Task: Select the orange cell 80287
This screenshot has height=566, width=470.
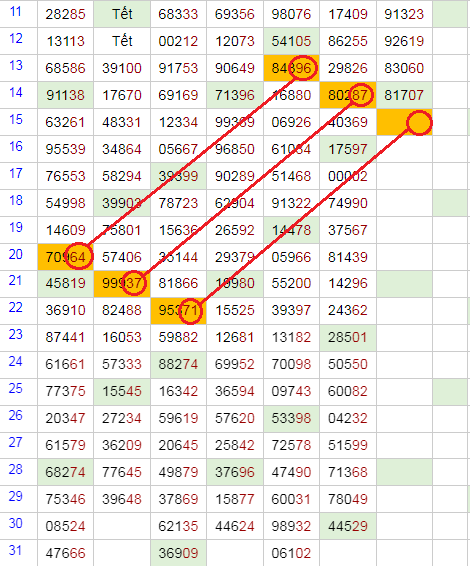Action: (x=348, y=95)
